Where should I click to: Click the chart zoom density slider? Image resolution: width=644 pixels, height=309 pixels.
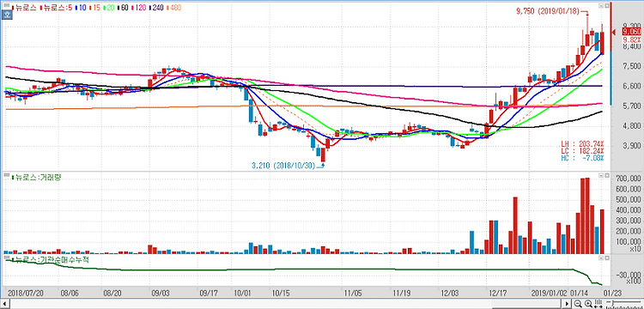point(625,302)
